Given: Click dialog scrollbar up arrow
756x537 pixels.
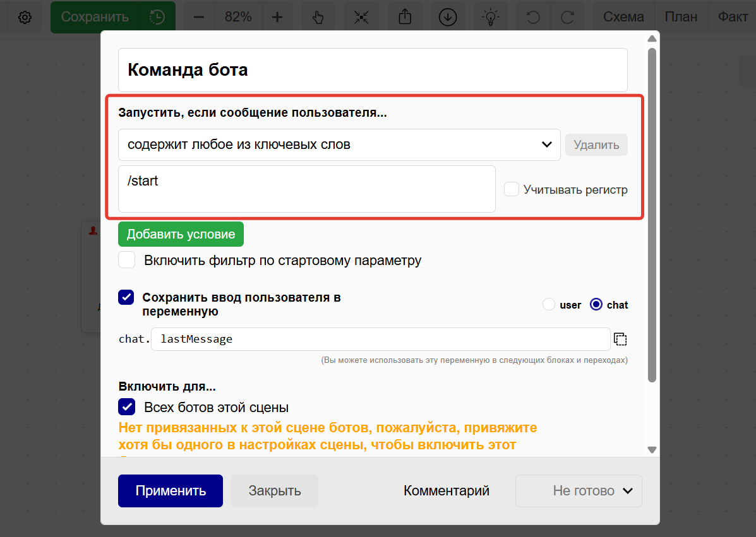Looking at the screenshot, I should coord(652,38).
